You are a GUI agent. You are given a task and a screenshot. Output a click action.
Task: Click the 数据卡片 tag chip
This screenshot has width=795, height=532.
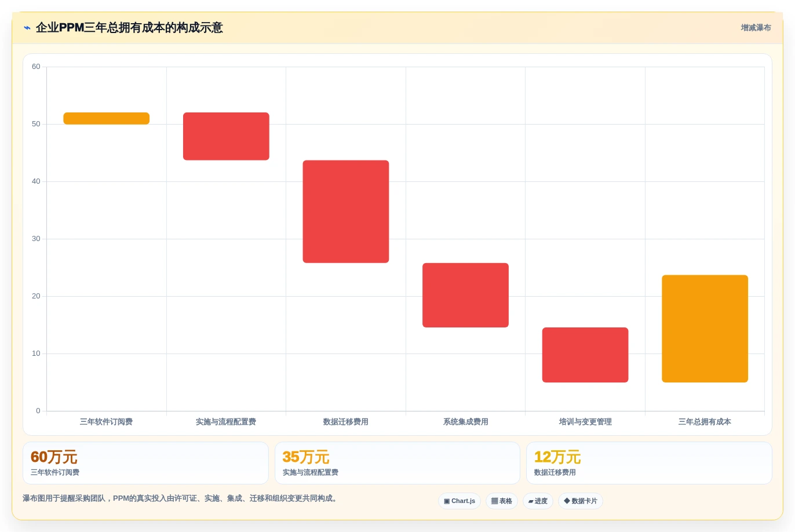pos(581,501)
